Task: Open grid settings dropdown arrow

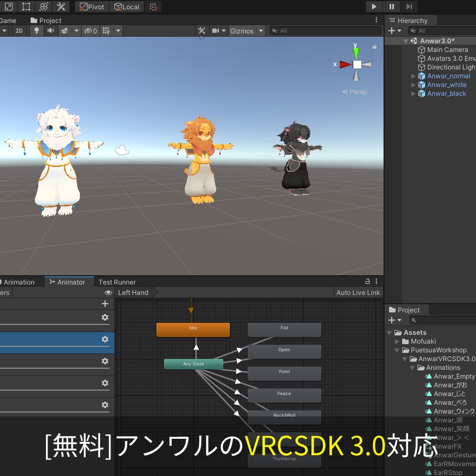Action: [118, 31]
